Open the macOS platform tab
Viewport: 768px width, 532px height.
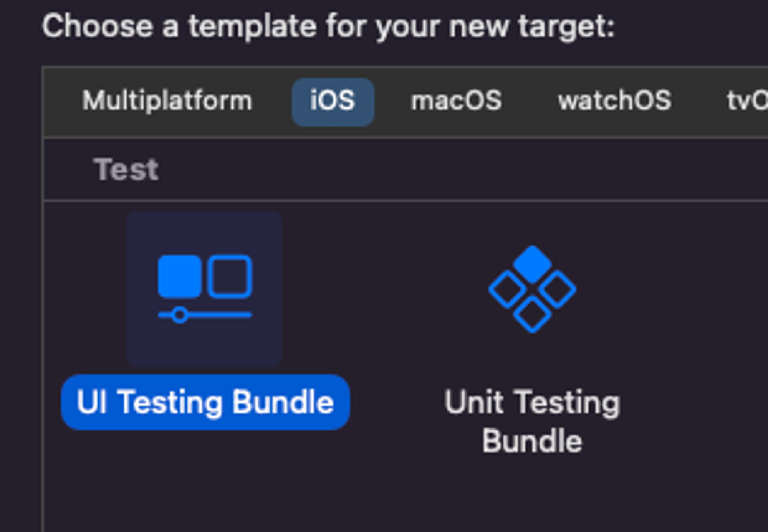coord(456,101)
